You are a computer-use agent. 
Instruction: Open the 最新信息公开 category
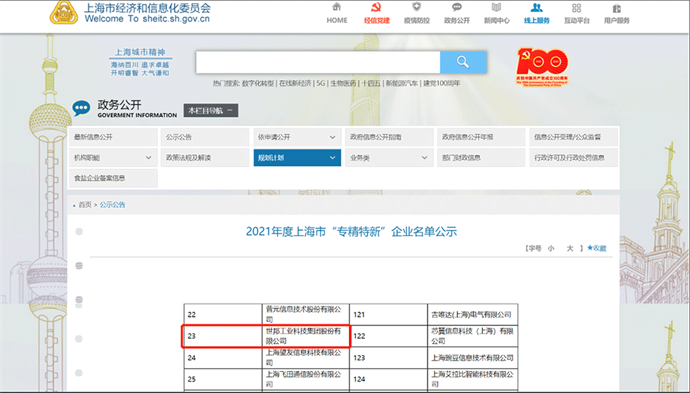pyautogui.click(x=113, y=137)
